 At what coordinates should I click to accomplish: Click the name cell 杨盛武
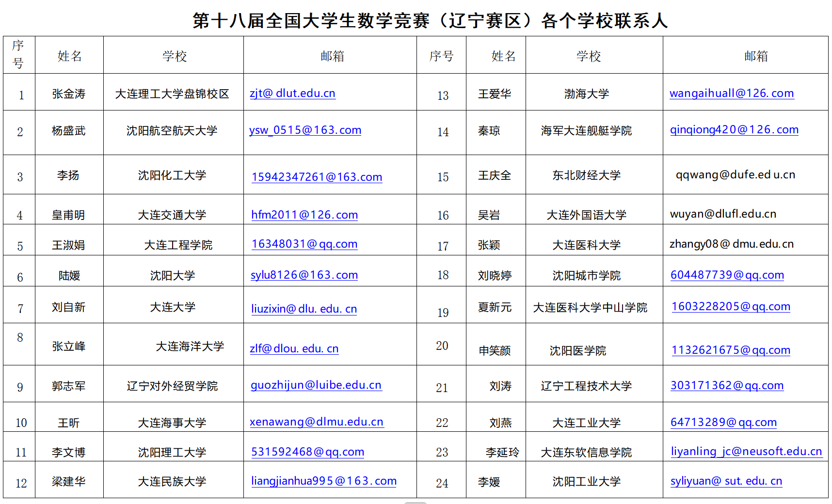point(69,131)
